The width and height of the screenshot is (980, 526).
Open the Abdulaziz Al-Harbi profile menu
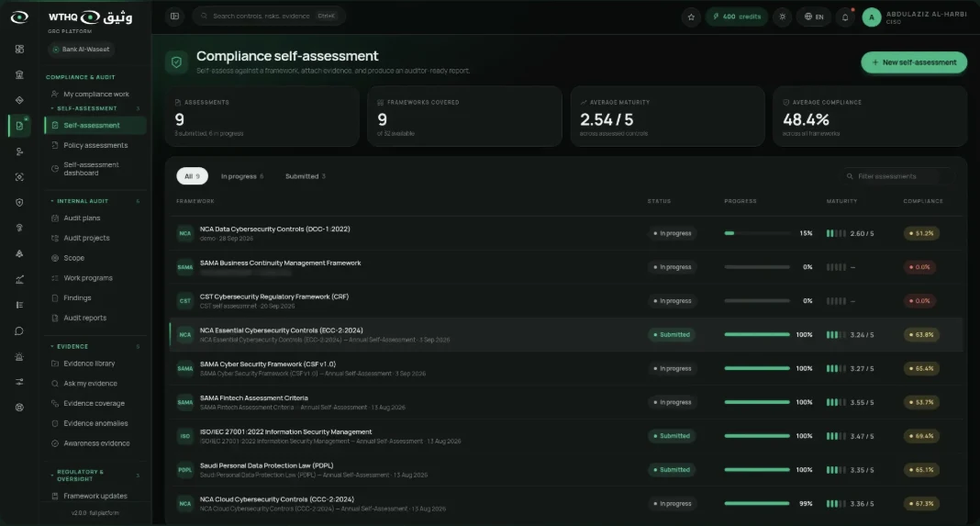pos(914,17)
